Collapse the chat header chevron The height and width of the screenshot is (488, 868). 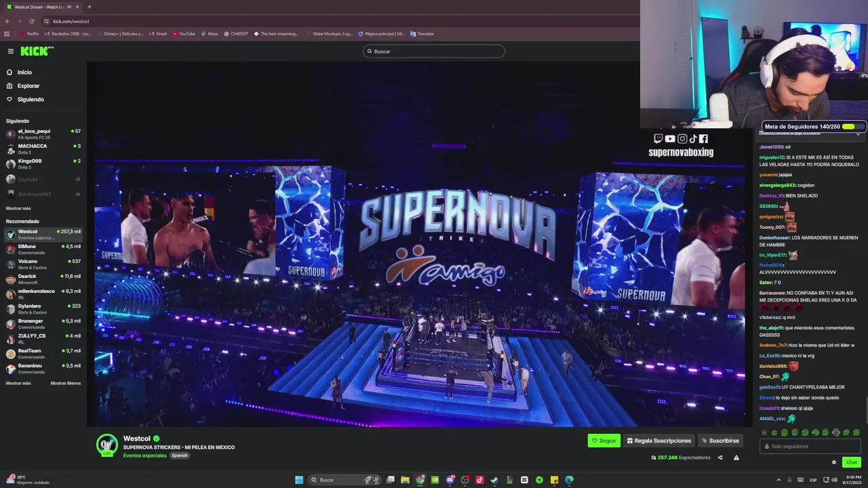[x=859, y=134]
